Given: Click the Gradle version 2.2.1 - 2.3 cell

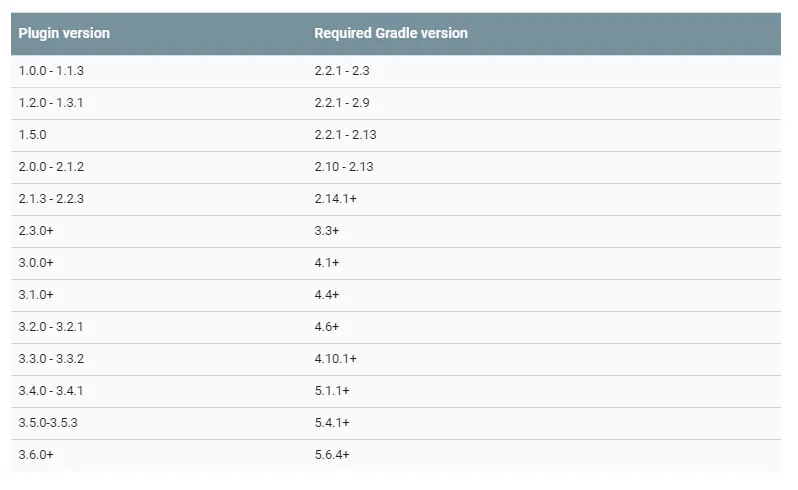Looking at the screenshot, I should coord(342,71).
